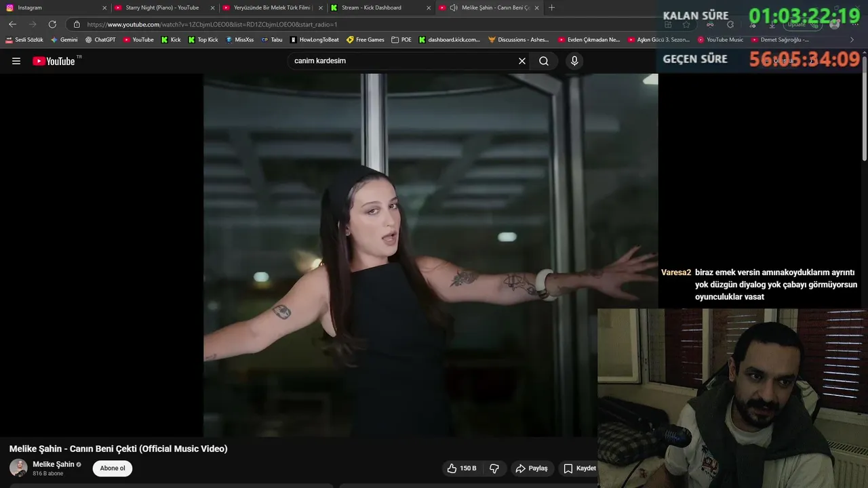Open HowLongToBeat bookmark
Viewport: 868px width, 488px height.
[315, 40]
